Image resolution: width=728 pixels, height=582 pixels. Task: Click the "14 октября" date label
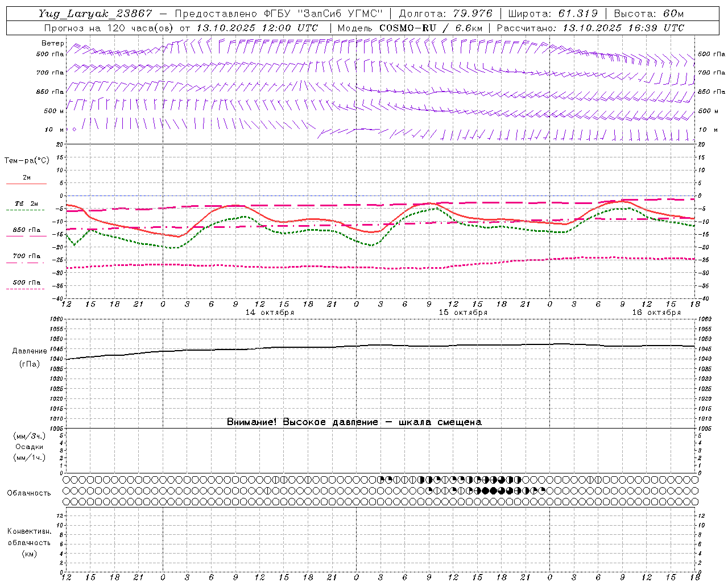[x=270, y=313]
